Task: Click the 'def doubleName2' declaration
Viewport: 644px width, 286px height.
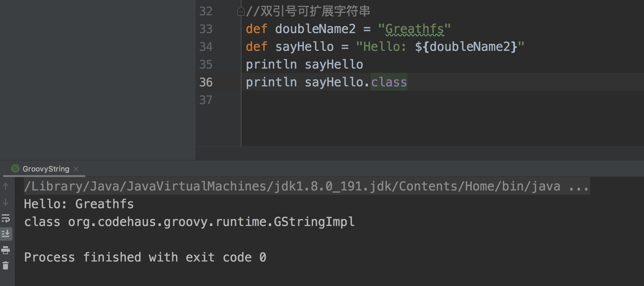Action: [x=301, y=29]
